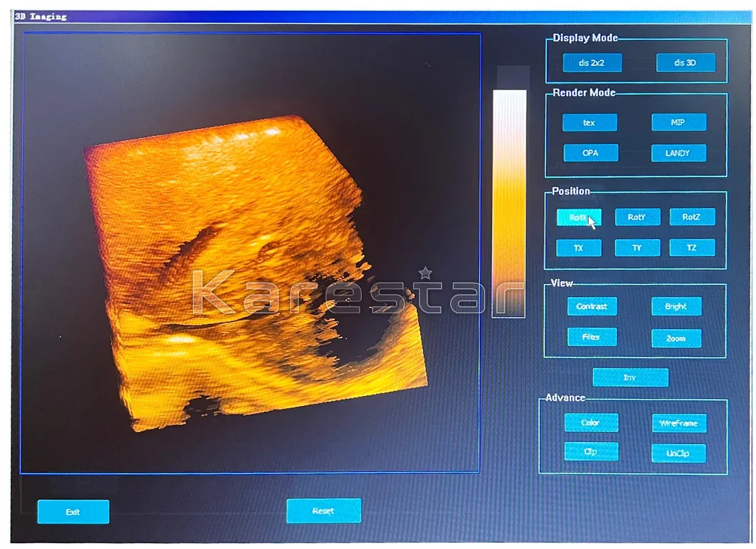Apply the Filter option
The image size is (756, 549).
click(592, 337)
